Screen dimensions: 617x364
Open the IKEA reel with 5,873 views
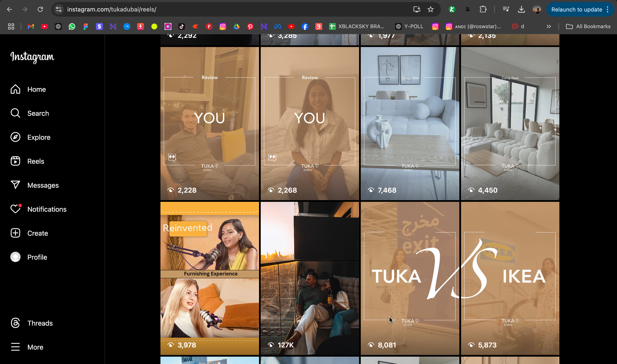tap(510, 278)
